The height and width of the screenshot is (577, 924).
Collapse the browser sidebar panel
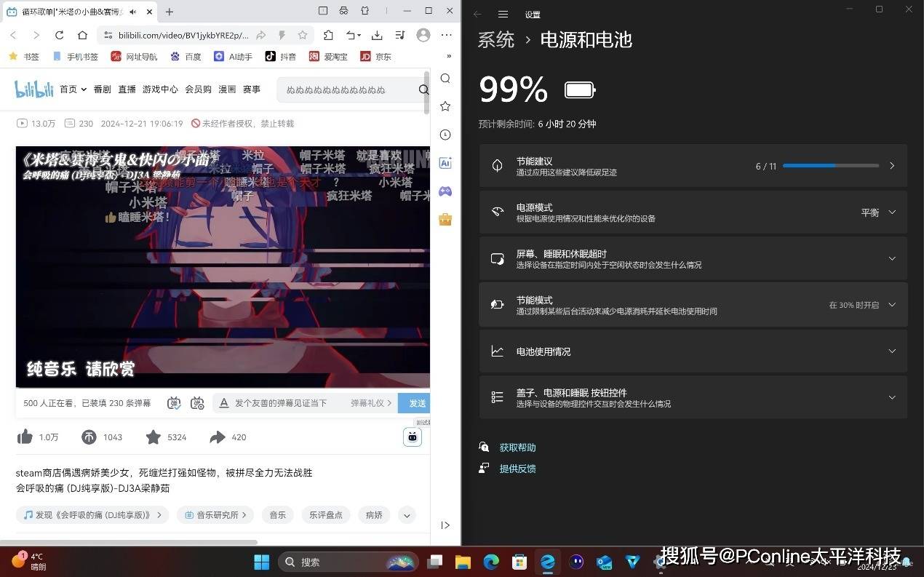445,525
